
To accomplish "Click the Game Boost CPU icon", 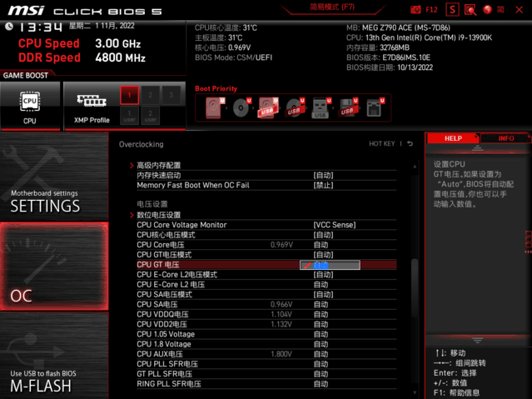I will [x=30, y=104].
